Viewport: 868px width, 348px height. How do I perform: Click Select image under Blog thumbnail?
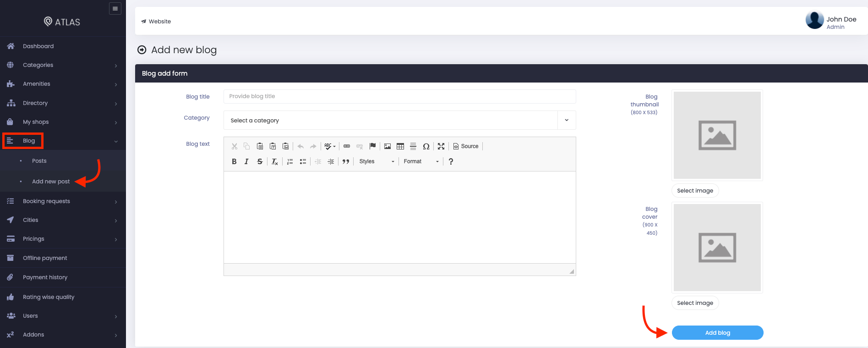[695, 191]
